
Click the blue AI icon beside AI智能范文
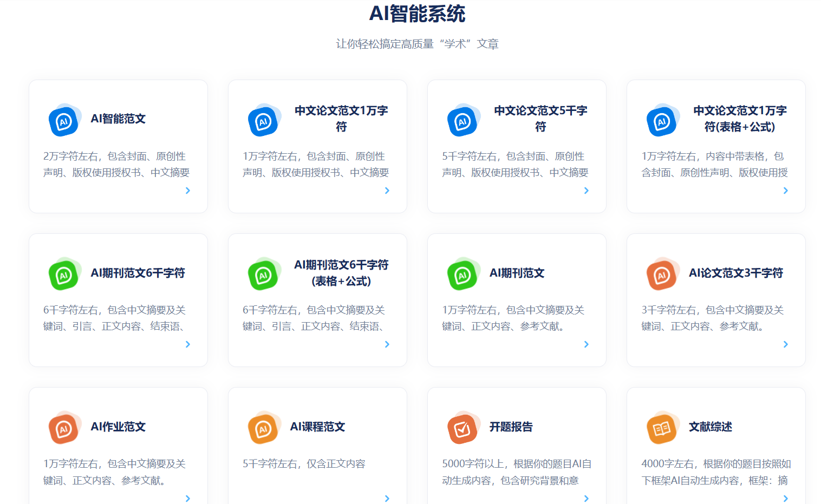(x=64, y=121)
